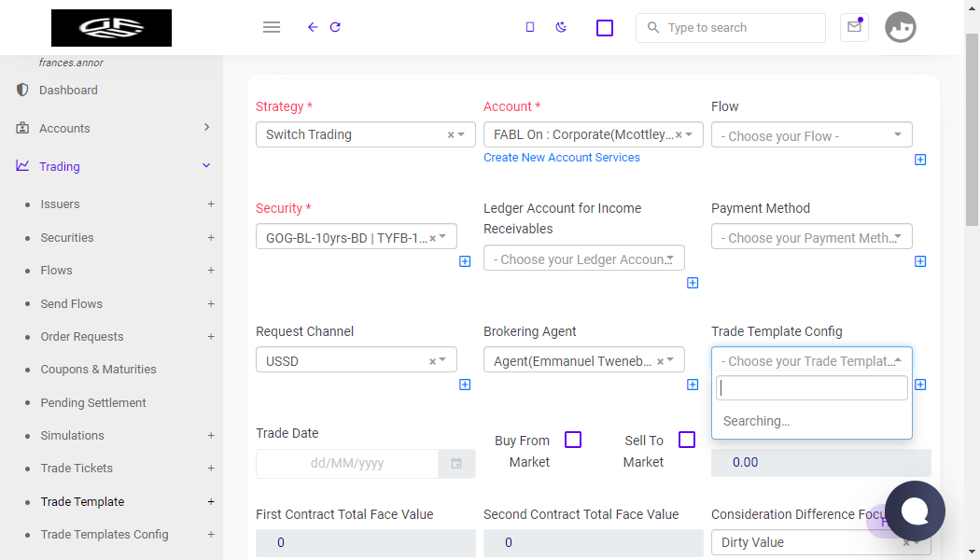The height and width of the screenshot is (560, 980).
Task: Click the Trading chart icon
Action: (x=22, y=165)
